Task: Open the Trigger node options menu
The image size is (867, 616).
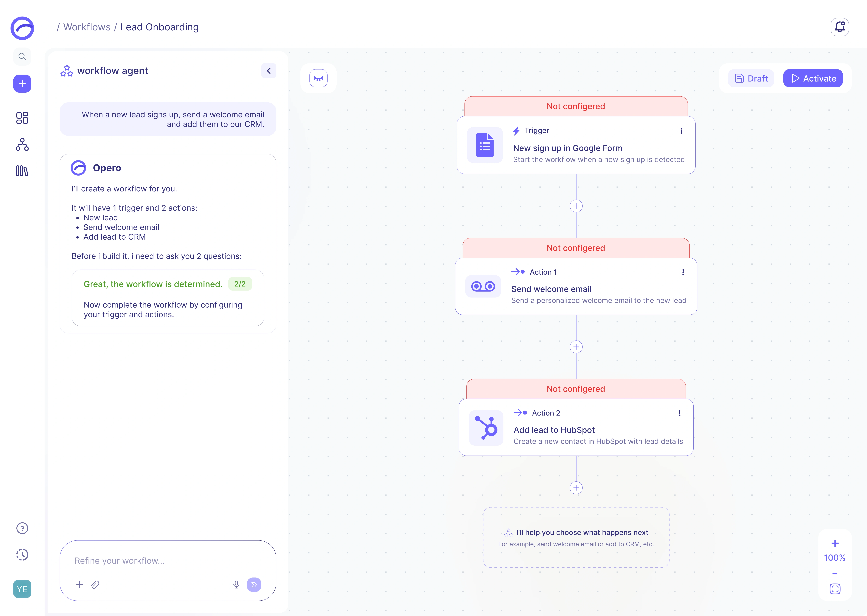Action: tap(681, 131)
